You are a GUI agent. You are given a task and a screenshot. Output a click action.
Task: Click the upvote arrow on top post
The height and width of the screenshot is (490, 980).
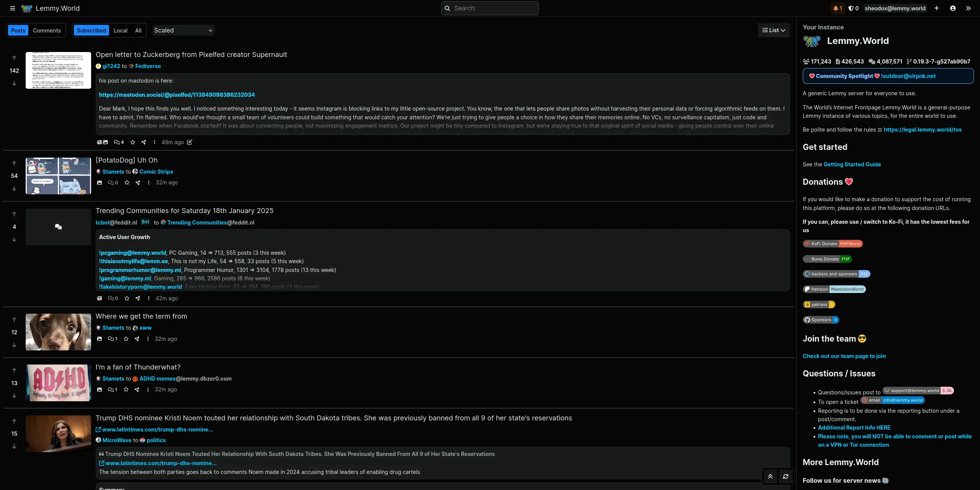coord(13,58)
